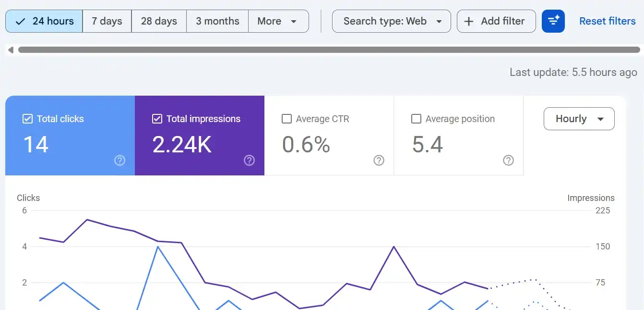Open help icon on Average position card
Screen dimensions: 644x310
coord(509,161)
